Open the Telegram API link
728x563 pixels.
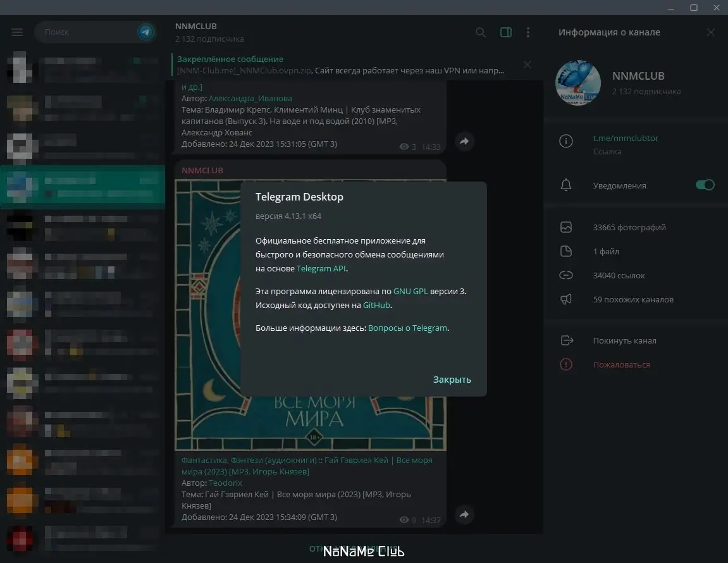pos(321,268)
